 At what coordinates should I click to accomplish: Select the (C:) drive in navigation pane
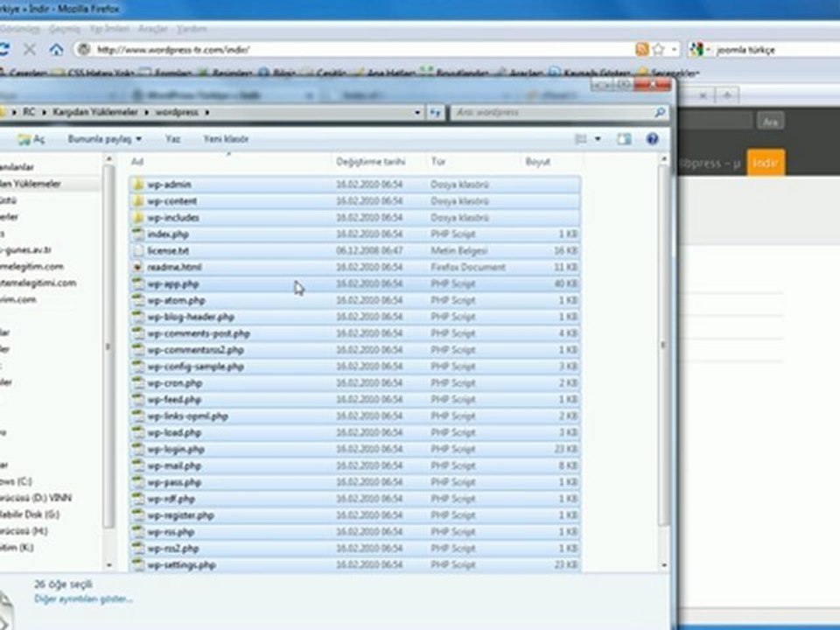pyautogui.click(x=16, y=481)
